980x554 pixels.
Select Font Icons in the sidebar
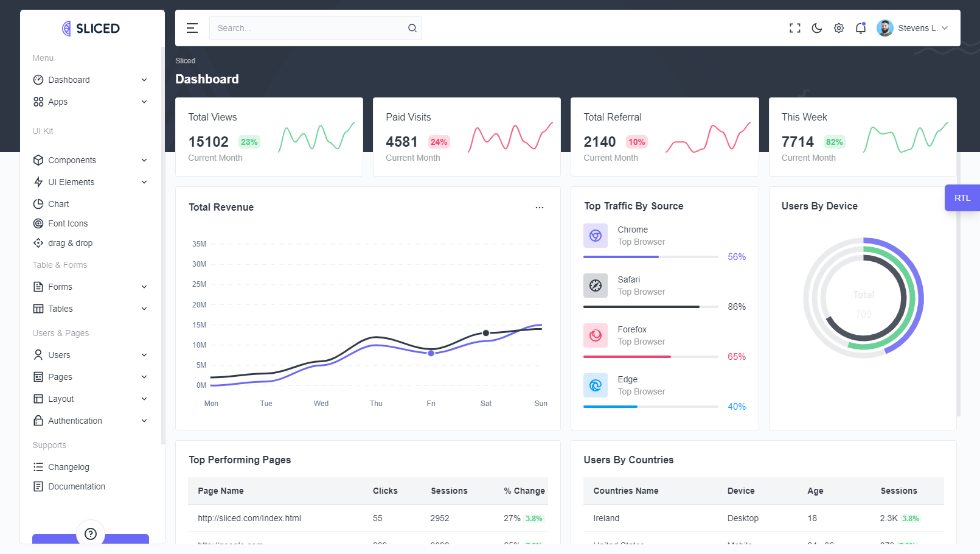(x=68, y=223)
